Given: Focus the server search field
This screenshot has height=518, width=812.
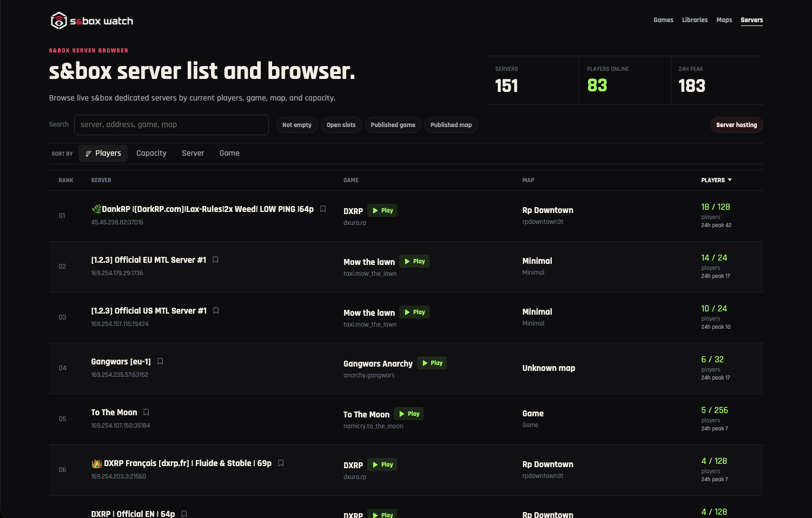Looking at the screenshot, I should (171, 125).
